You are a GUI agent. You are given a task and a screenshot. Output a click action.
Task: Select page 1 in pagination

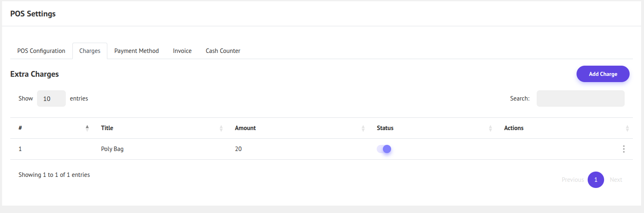[x=595, y=180]
